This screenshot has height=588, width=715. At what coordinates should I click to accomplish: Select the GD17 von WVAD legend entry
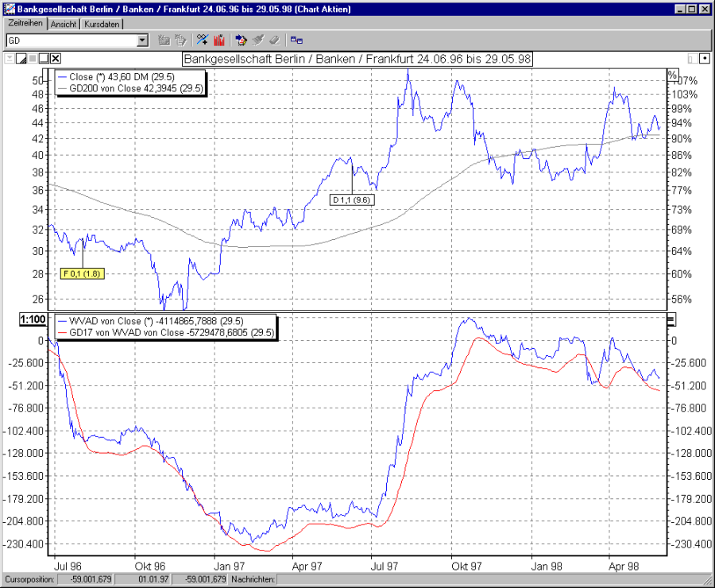(143, 331)
